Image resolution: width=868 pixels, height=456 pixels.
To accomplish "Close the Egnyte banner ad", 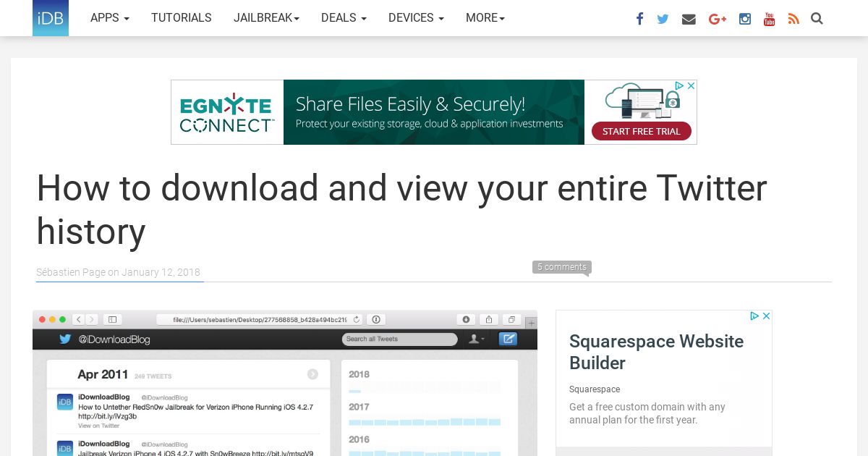I will [691, 85].
